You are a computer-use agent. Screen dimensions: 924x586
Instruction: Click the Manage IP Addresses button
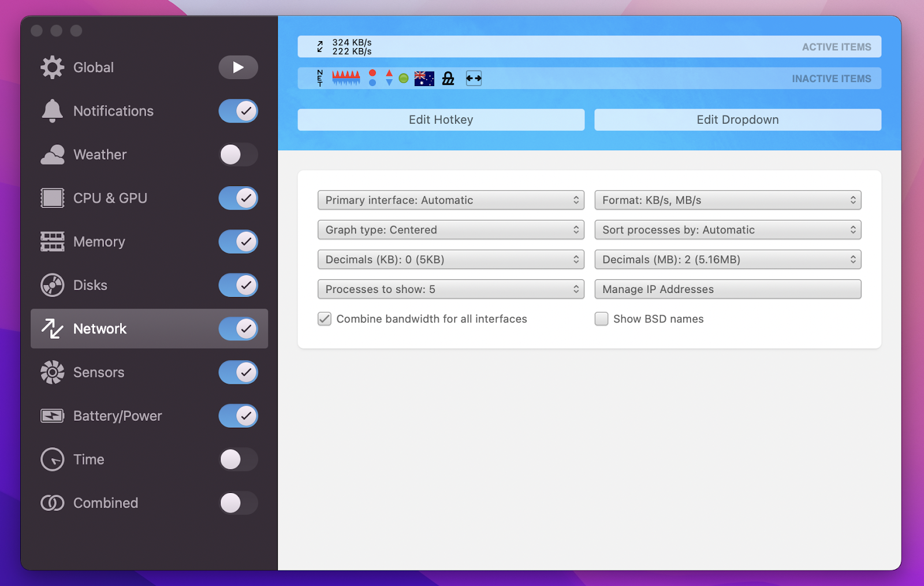pyautogui.click(x=728, y=289)
